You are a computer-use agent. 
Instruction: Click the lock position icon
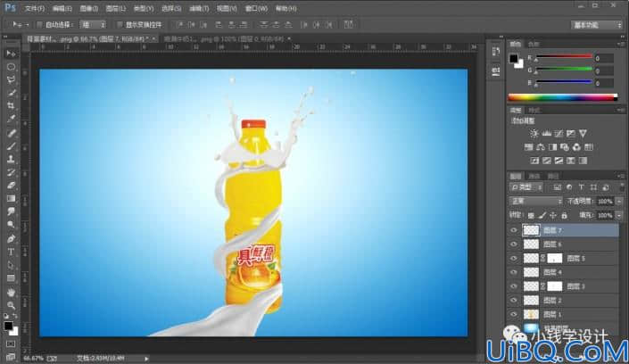click(553, 216)
